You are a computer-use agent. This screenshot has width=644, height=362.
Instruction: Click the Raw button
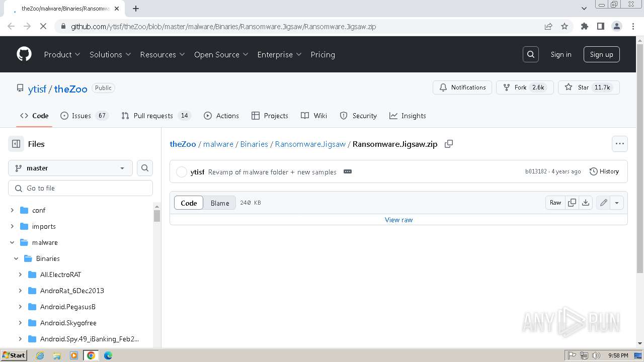(555, 203)
